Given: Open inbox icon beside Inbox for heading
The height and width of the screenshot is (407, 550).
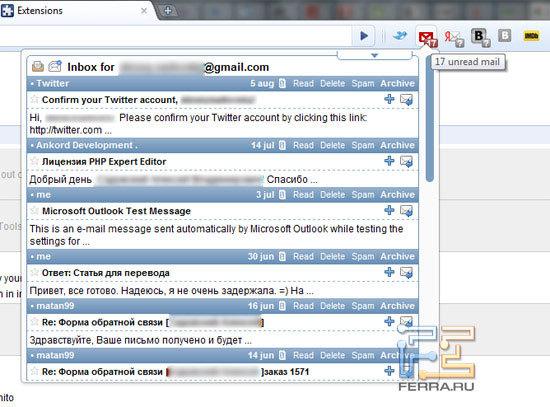Looking at the screenshot, I should pyautogui.click(x=38, y=66).
